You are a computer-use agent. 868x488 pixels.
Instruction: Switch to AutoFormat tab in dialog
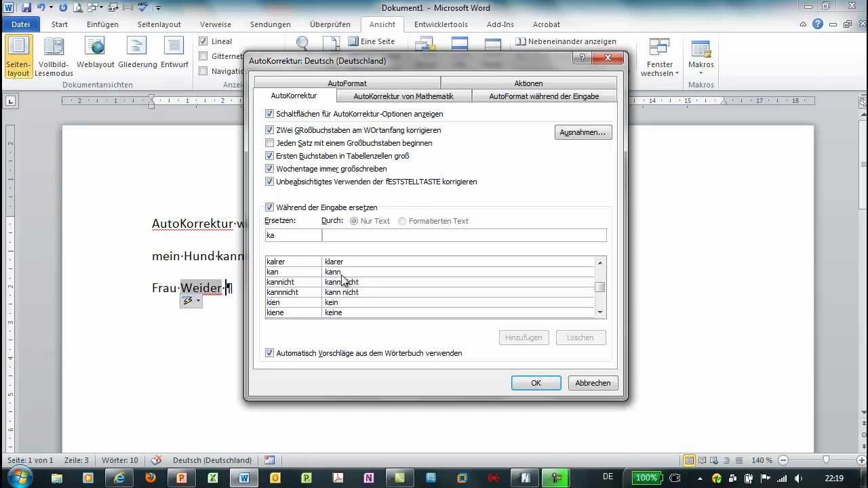coord(347,83)
